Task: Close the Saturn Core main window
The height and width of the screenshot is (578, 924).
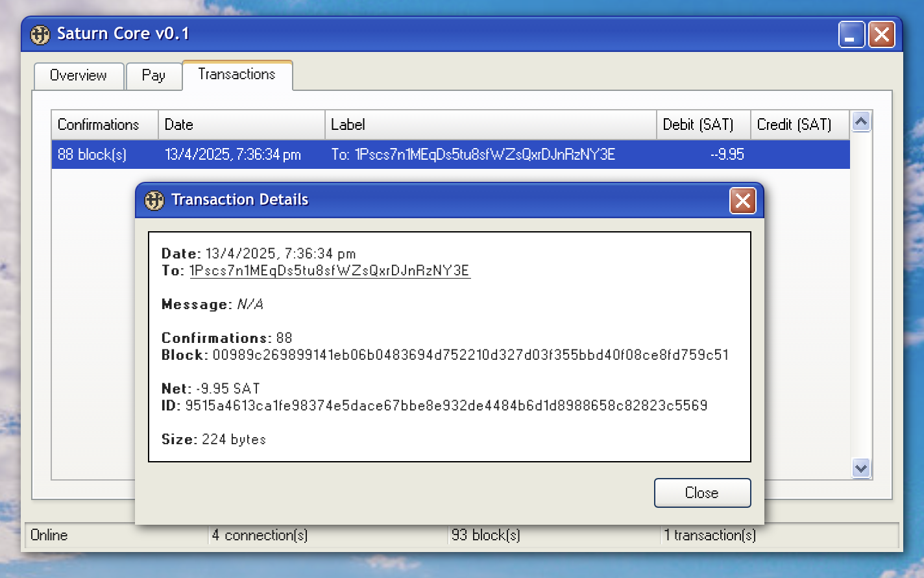Action: [x=882, y=34]
